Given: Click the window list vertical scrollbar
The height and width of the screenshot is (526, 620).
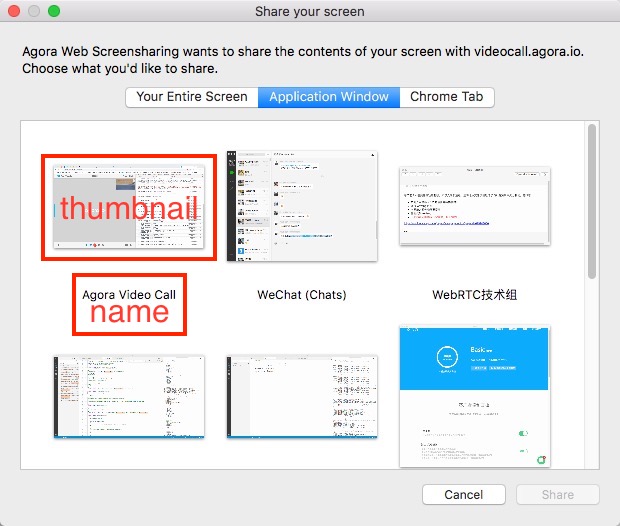Looking at the screenshot, I should [592, 202].
